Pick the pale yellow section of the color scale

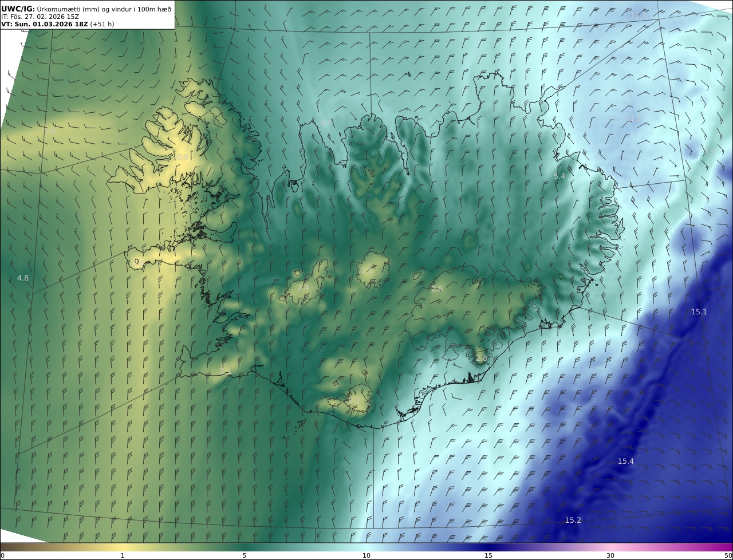(123, 547)
